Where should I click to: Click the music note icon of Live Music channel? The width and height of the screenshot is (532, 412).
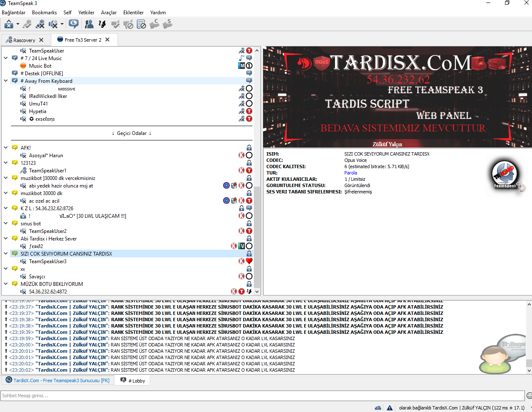click(x=242, y=58)
